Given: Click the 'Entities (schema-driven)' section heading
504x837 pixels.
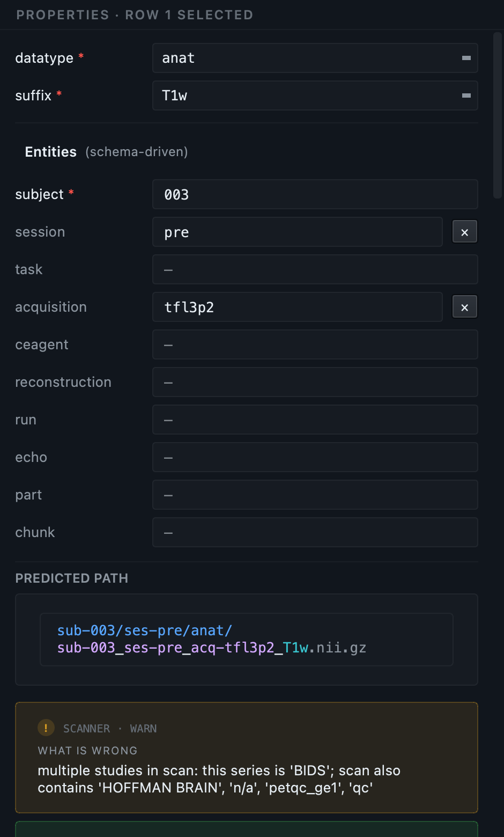Looking at the screenshot, I should tap(106, 152).
